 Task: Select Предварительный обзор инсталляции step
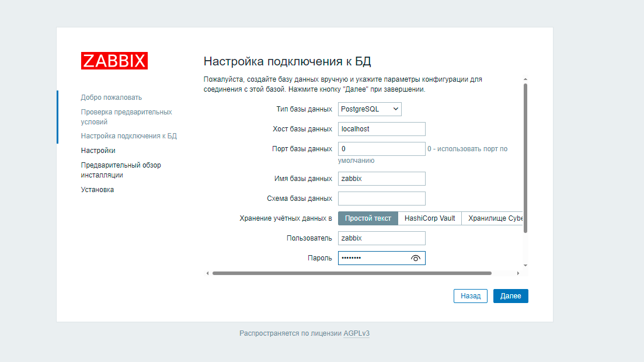121,170
